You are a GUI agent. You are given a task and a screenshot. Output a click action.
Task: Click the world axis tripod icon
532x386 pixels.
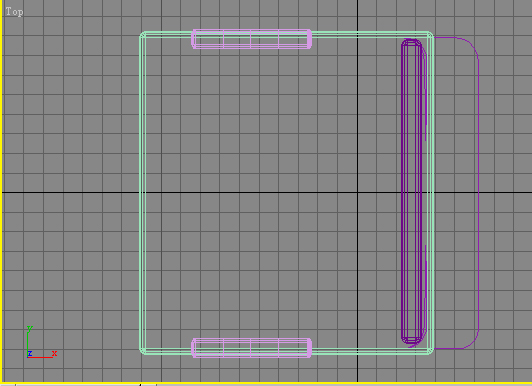point(41,343)
